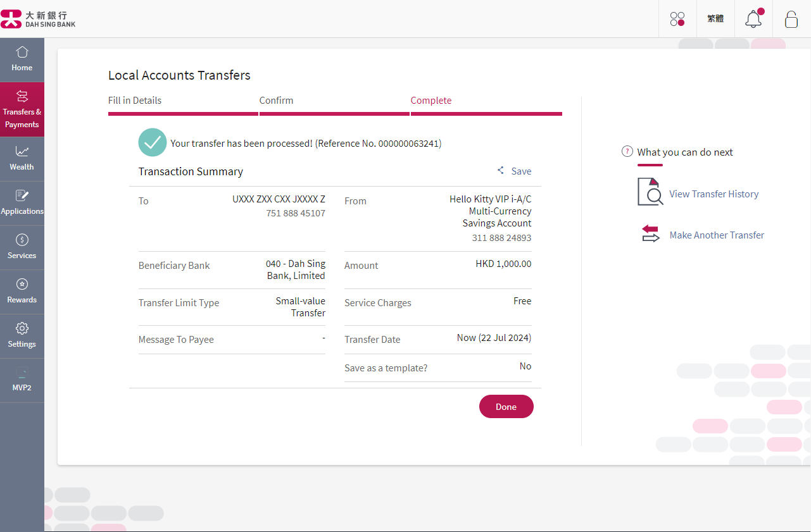The height and width of the screenshot is (532, 811).
Task: Click the transfer processed confirmation message
Action: point(306,144)
